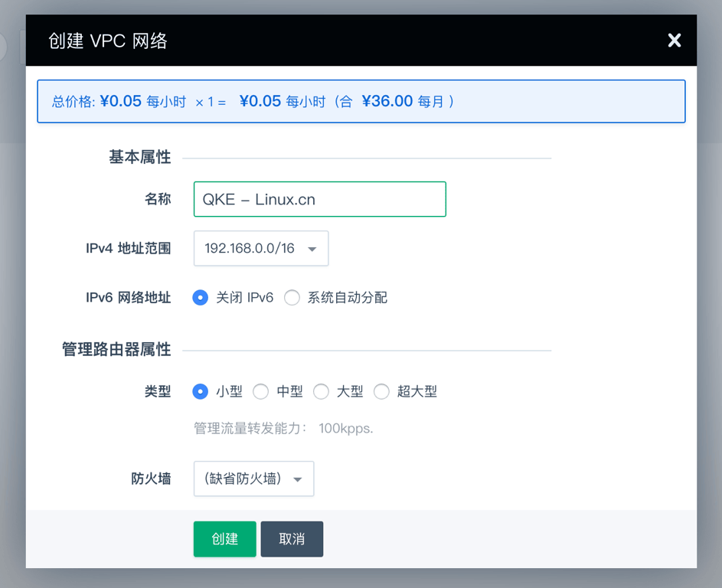Close the 创建 VPC 网络 dialog
Viewport: 722px width, 588px height.
pos(674,41)
